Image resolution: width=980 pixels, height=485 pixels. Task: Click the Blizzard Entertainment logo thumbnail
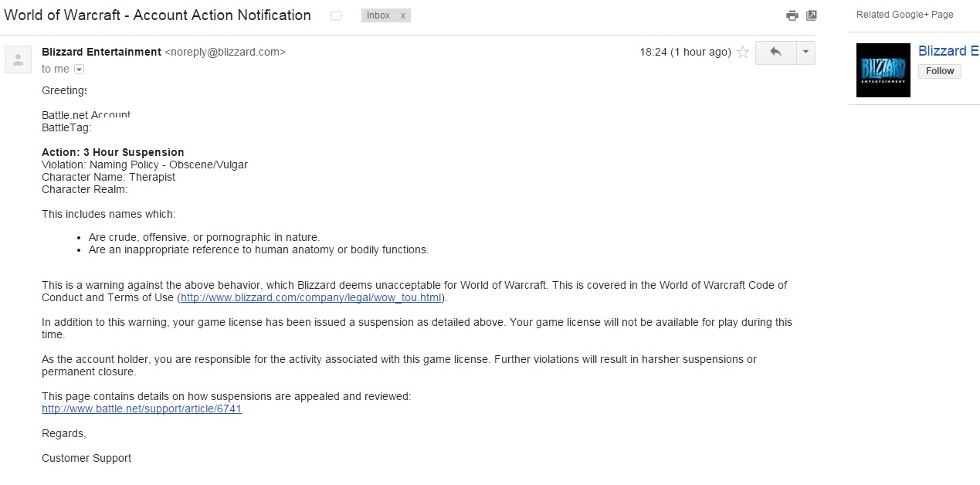(883, 70)
